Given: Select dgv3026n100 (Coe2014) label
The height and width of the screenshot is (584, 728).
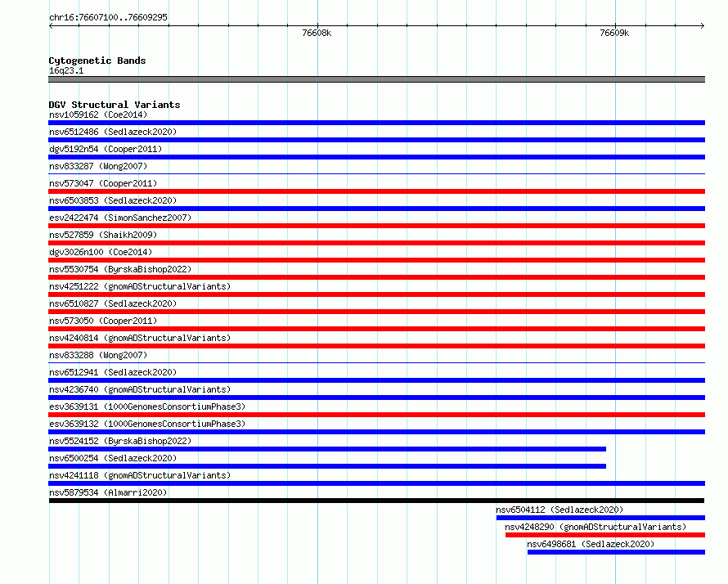Looking at the screenshot, I should 101,252.
